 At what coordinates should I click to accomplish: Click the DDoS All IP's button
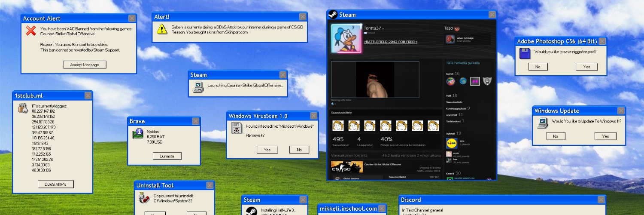click(x=56, y=184)
